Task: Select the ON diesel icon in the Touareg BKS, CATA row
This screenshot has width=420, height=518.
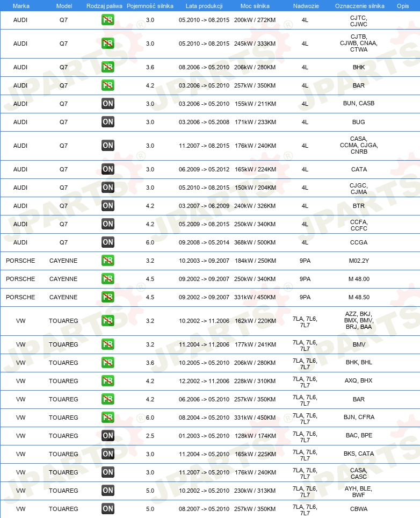Action: click(x=107, y=454)
